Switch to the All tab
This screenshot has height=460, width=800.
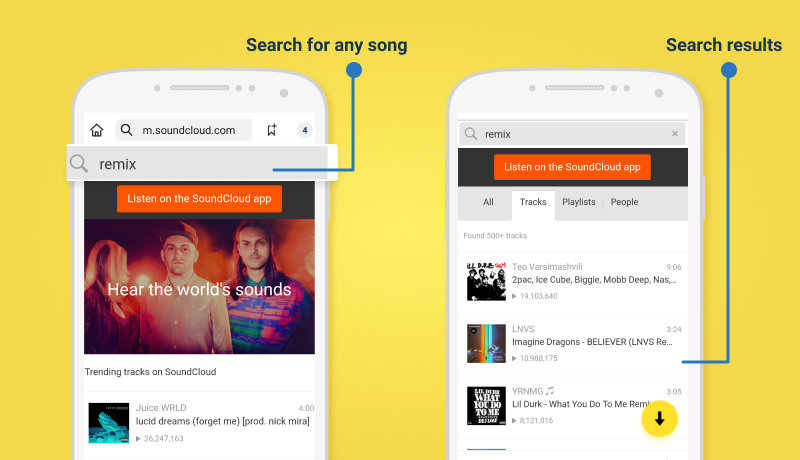(x=488, y=202)
